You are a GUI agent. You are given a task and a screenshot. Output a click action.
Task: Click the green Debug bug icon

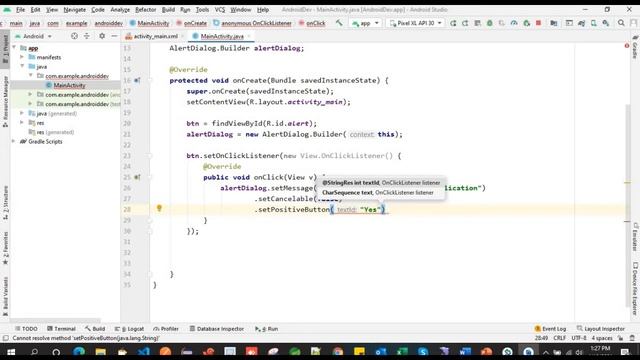click(x=489, y=23)
